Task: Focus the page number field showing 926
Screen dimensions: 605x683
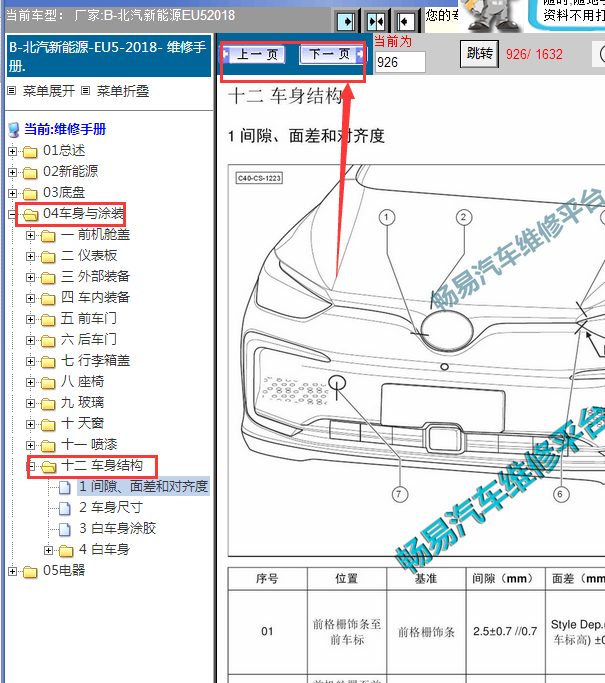Action: click(x=400, y=62)
